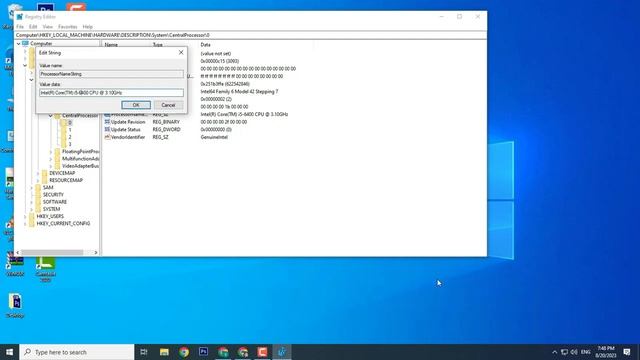Open the Favorites menu in Registry Editor
The height and width of the screenshot is (360, 640).
tap(68, 27)
